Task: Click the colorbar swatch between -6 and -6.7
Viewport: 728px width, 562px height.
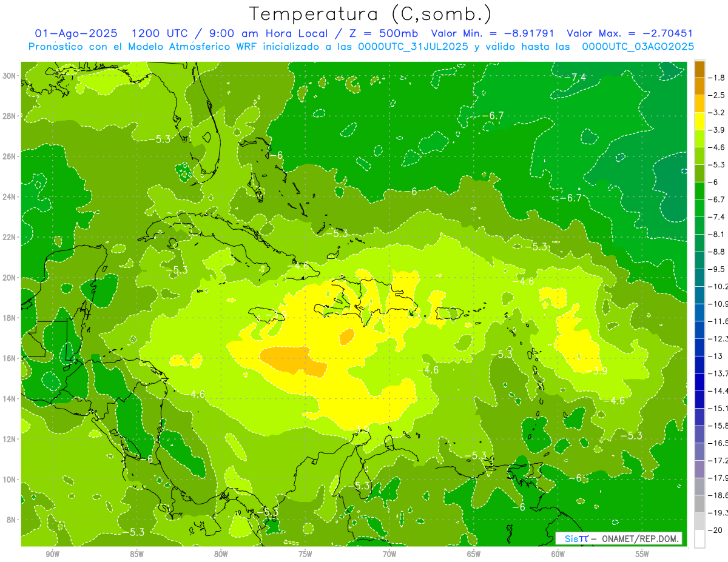Action: [x=699, y=191]
